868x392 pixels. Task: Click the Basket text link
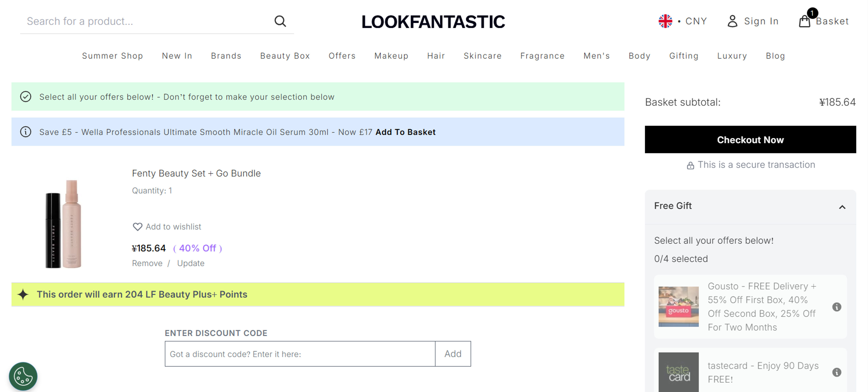[x=832, y=21]
